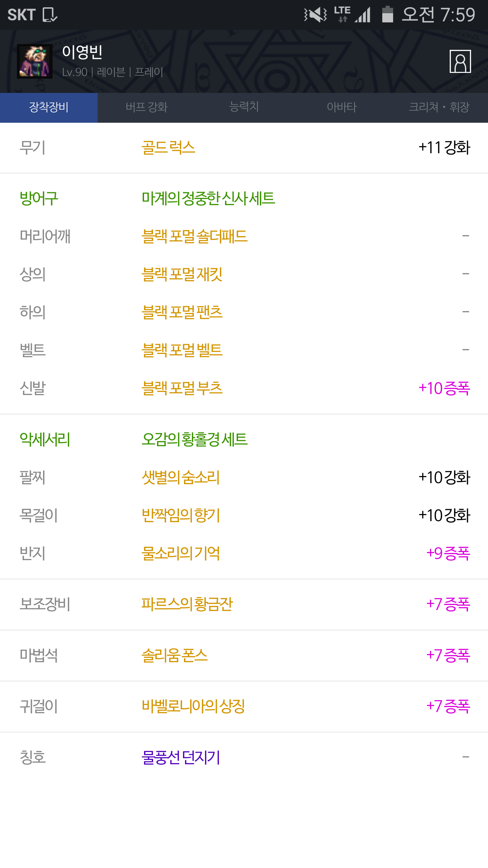488x868 pixels.
Task: Tap the profile icon in header
Action: coord(460,61)
